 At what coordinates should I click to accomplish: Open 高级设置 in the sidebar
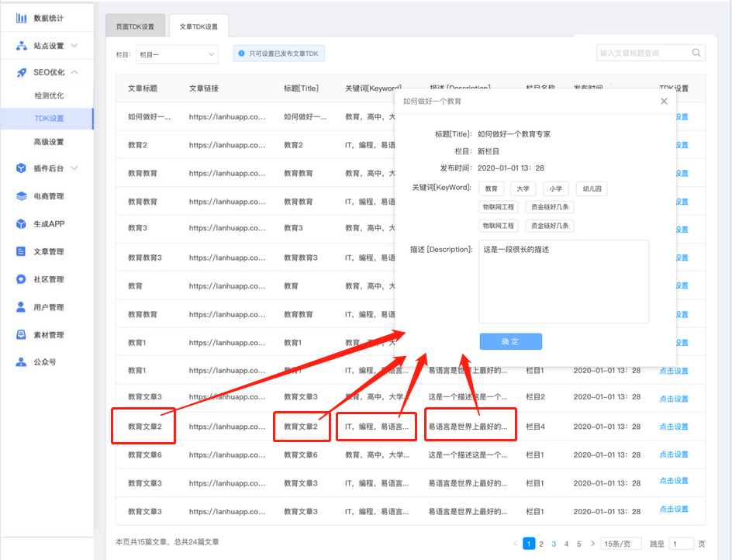coord(49,142)
